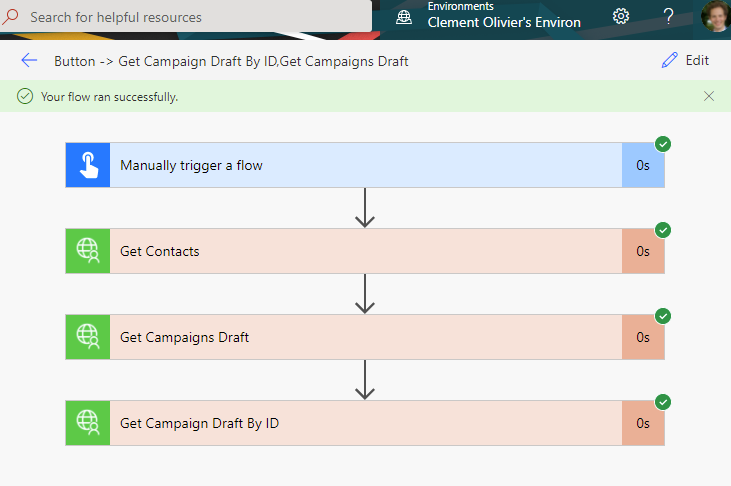This screenshot has height=486, width=731.
Task: Click the Edit pencil icon
Action: 669,60
